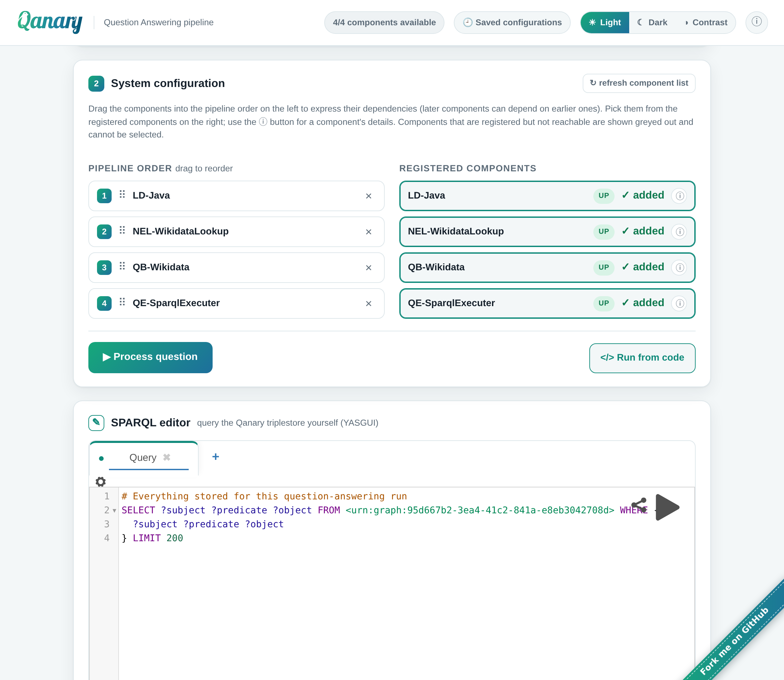Click refresh component list
The width and height of the screenshot is (784, 680).
pos(639,83)
